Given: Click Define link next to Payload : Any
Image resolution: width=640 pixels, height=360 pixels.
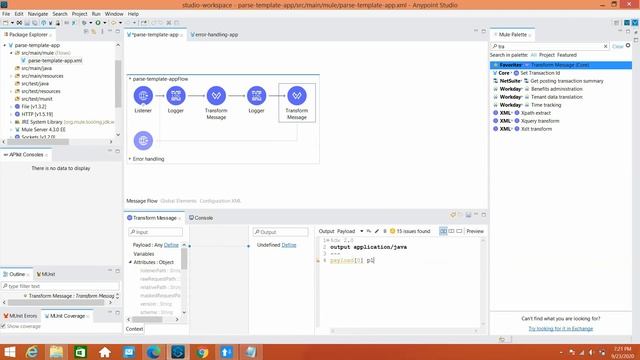Looking at the screenshot, I should [171, 245].
